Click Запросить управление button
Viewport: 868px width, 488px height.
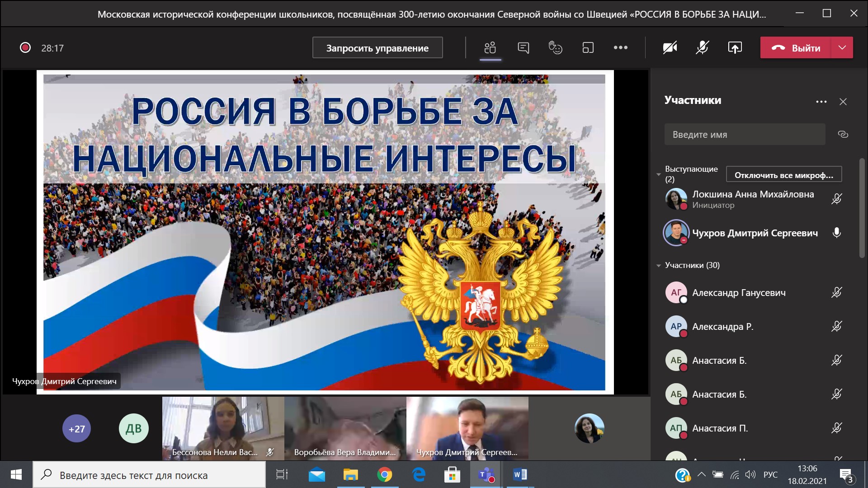tap(377, 47)
